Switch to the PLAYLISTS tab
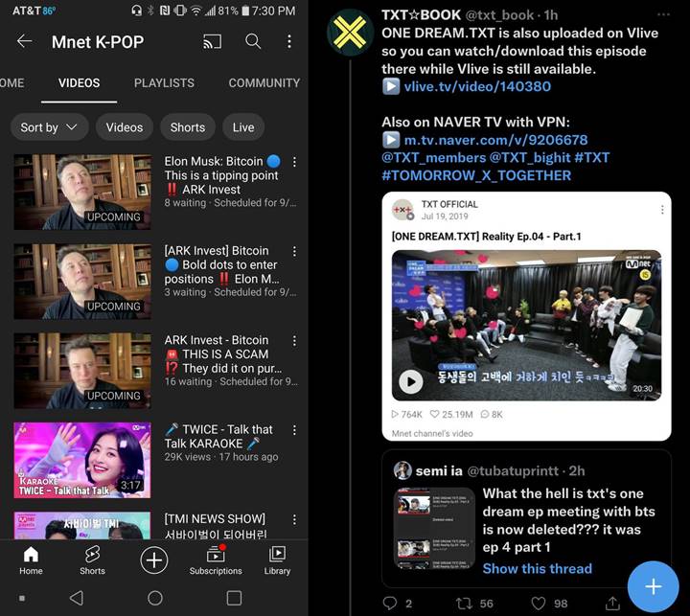 pos(164,83)
